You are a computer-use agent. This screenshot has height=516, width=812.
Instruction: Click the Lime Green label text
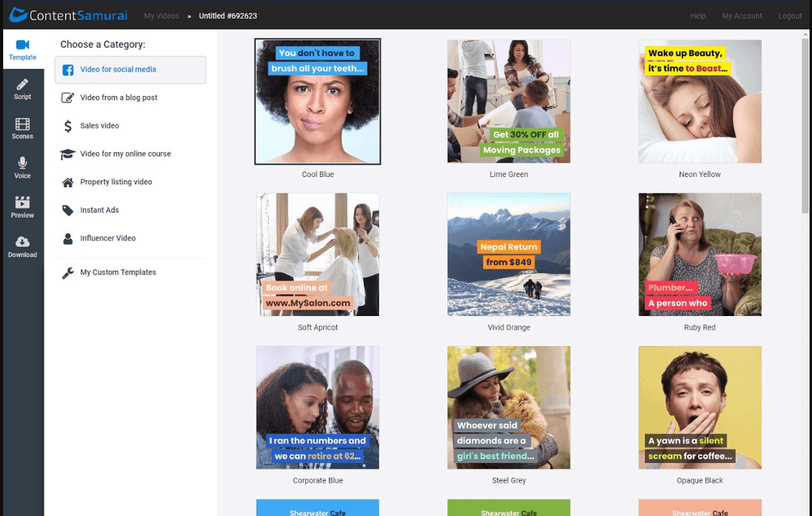508,174
